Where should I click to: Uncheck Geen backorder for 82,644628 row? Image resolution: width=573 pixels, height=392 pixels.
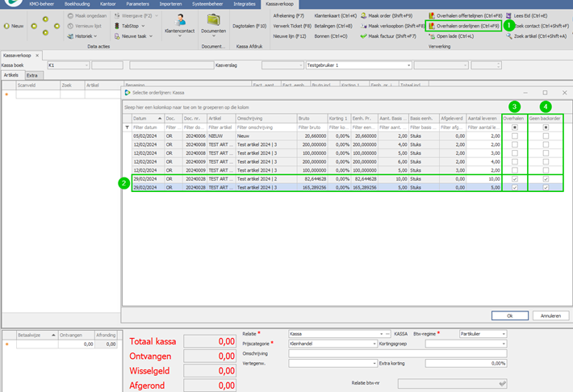click(546, 179)
